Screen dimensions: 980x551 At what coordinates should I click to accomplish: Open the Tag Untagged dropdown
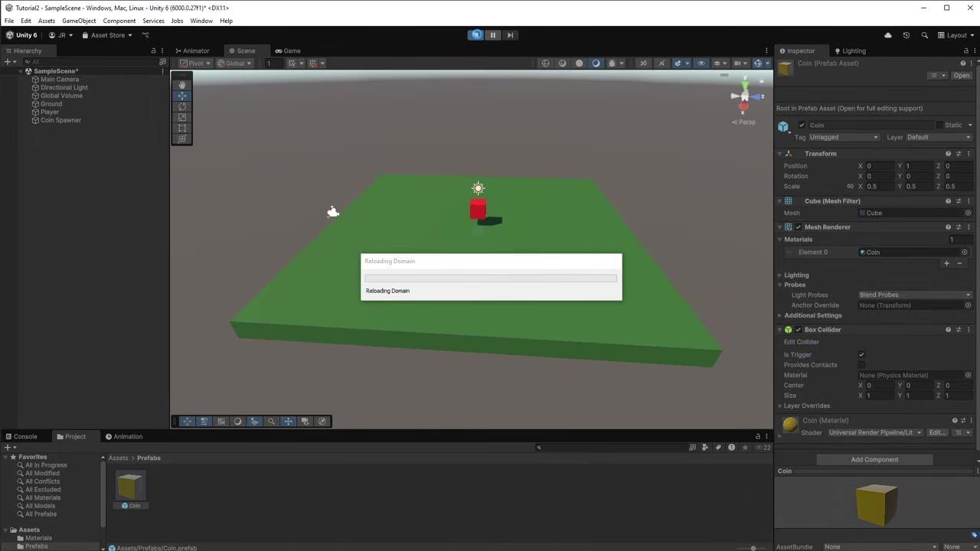[x=844, y=137]
